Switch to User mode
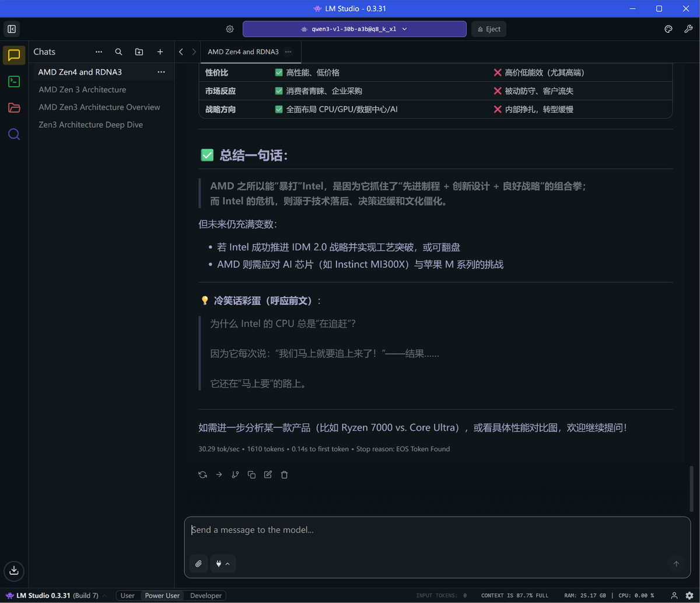 pyautogui.click(x=127, y=595)
